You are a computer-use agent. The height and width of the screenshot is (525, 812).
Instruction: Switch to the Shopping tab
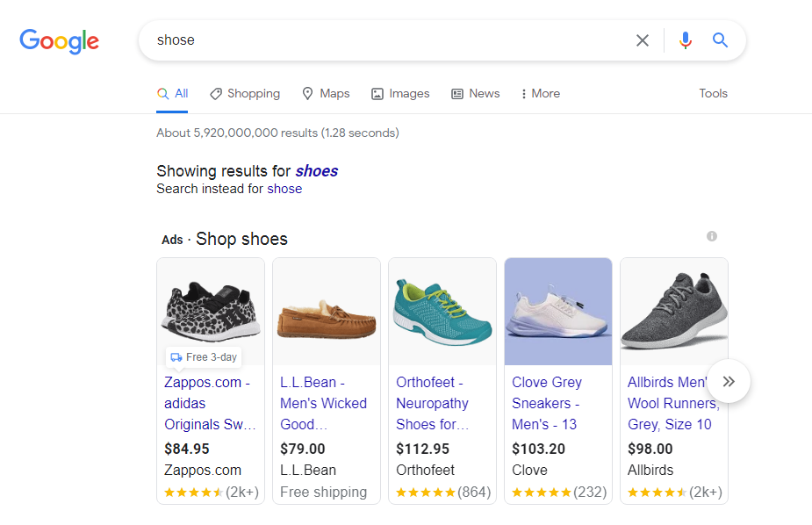click(245, 94)
